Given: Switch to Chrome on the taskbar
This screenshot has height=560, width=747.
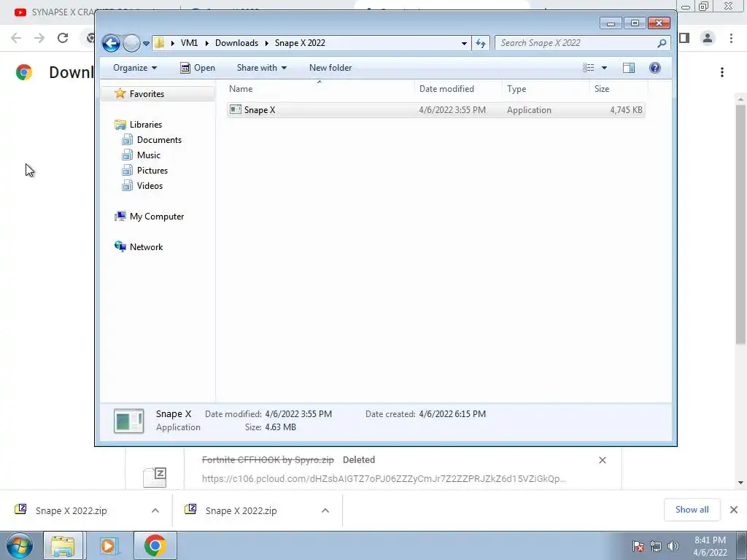Looking at the screenshot, I should point(155,545).
